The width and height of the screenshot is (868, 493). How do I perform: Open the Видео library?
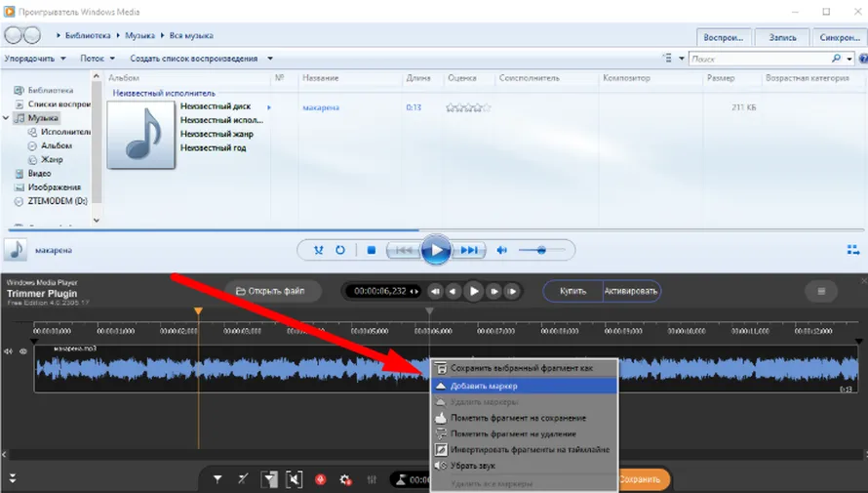(39, 174)
